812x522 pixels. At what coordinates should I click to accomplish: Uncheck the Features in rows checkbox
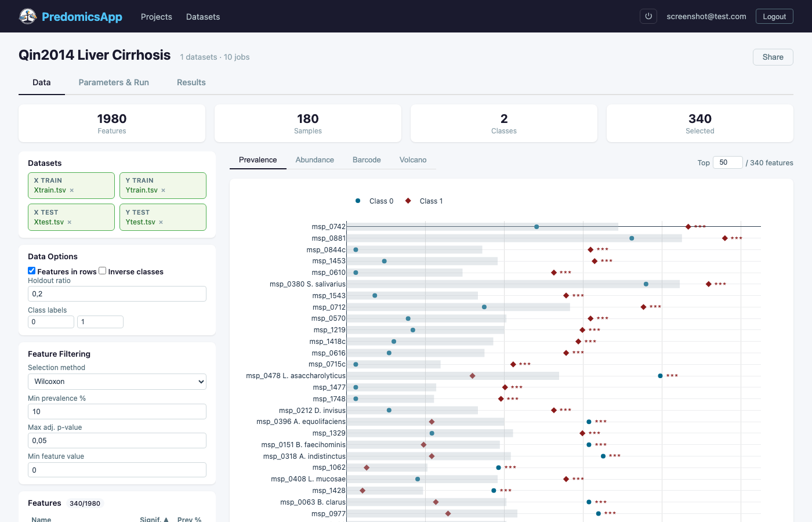31,270
